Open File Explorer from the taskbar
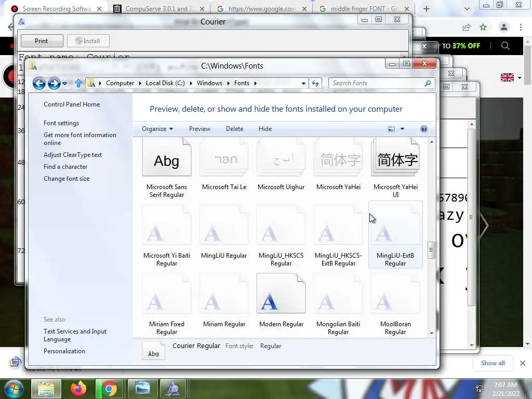The height and width of the screenshot is (399, 532). [46, 389]
